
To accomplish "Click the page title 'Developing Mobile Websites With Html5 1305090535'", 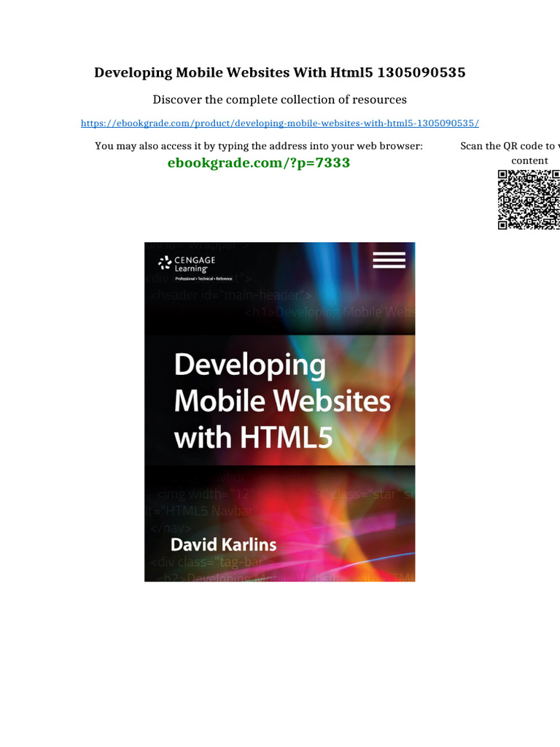I will click(279, 72).
